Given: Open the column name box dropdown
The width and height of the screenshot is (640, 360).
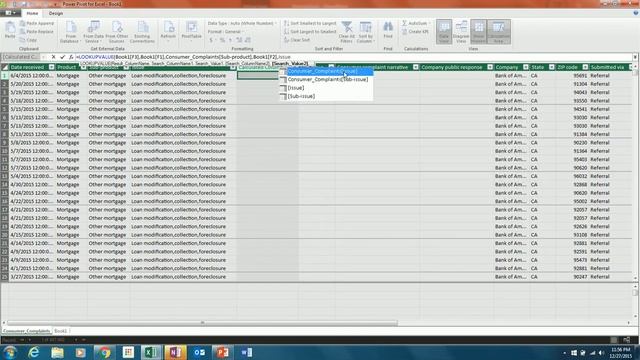Looking at the screenshot, I should 44,57.
